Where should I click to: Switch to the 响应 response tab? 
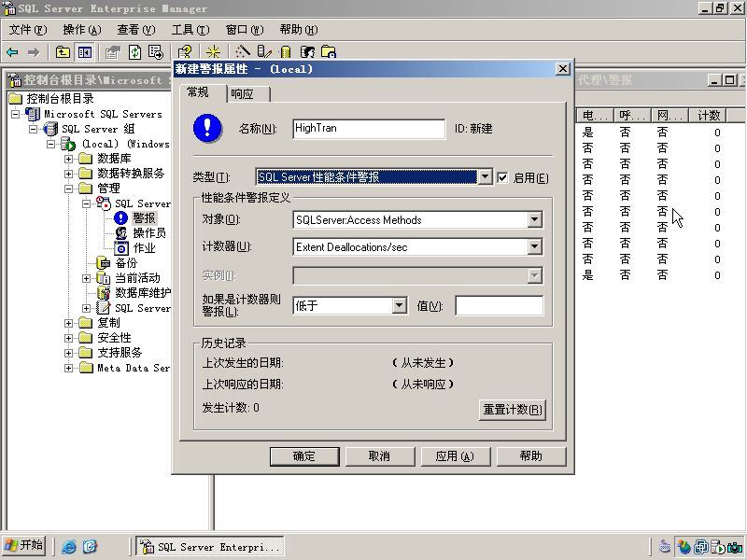(x=248, y=94)
